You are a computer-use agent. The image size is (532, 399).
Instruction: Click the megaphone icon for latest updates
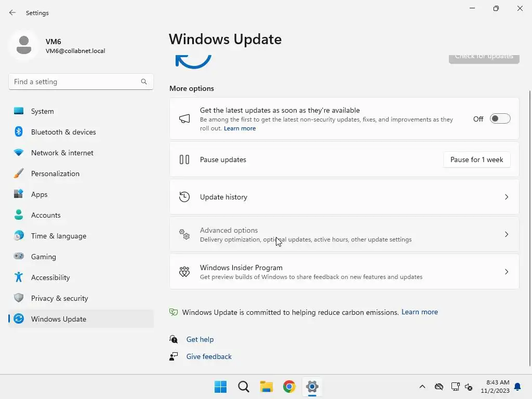[x=184, y=119]
